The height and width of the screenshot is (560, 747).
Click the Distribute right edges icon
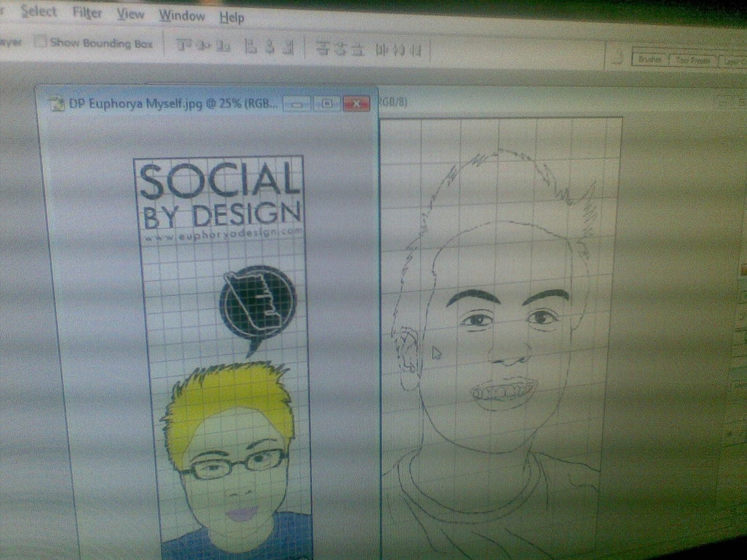416,51
